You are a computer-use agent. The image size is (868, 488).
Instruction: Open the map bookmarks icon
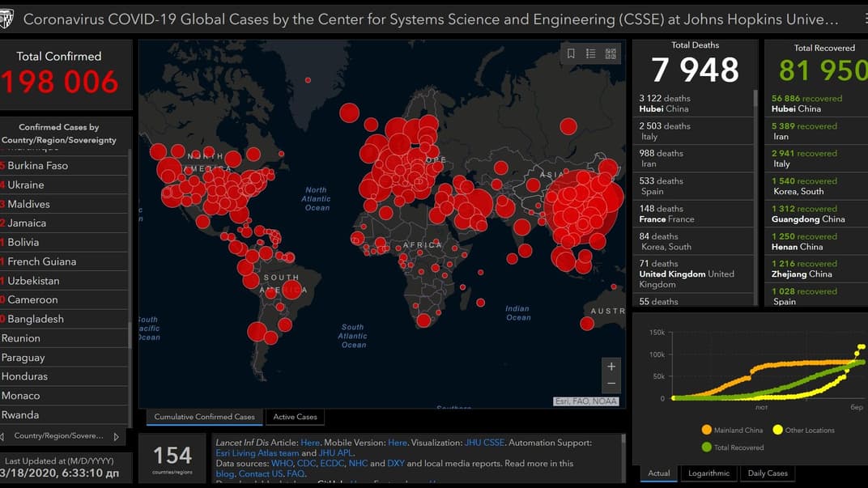[571, 53]
